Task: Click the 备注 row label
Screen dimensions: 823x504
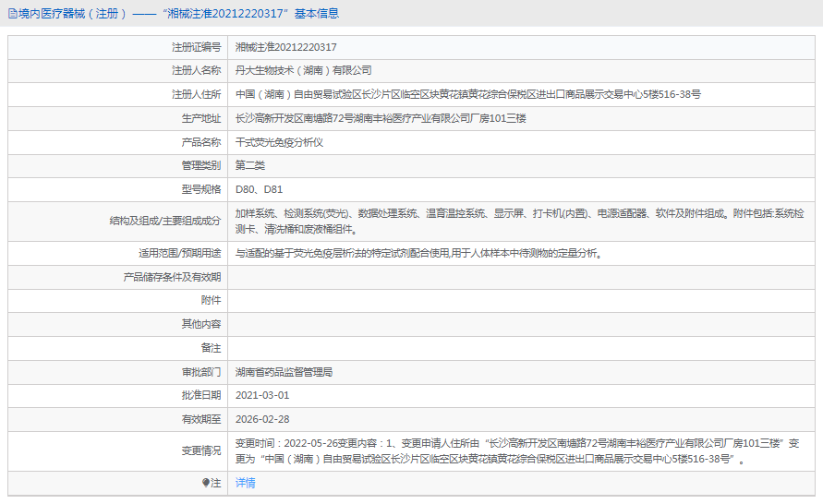Action: tap(211, 348)
